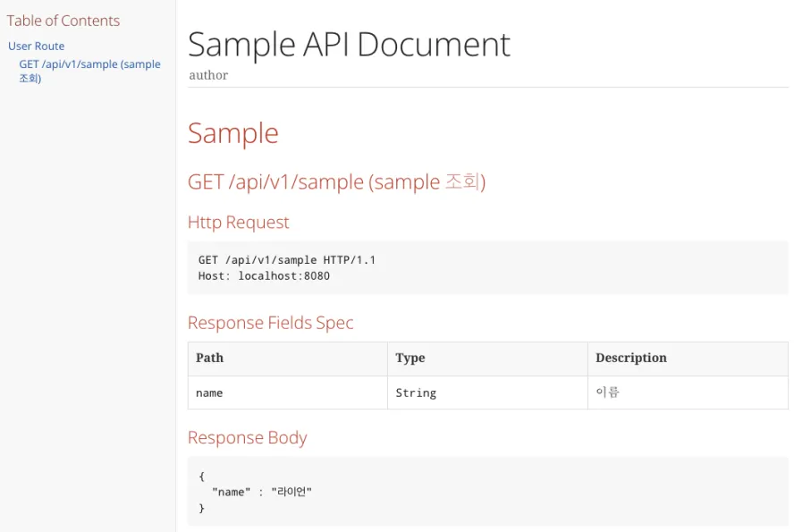Open GET /api/v1/sample sidebar link
The width and height of the screenshot is (794, 532).
89,71
